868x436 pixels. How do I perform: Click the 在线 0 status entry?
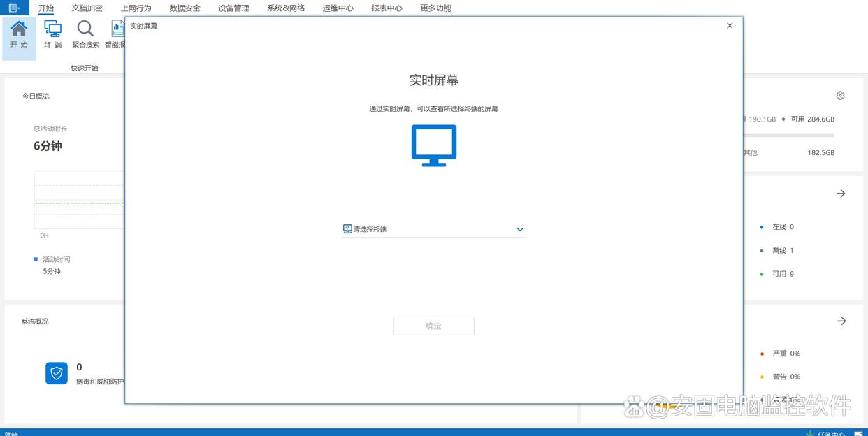(x=777, y=227)
